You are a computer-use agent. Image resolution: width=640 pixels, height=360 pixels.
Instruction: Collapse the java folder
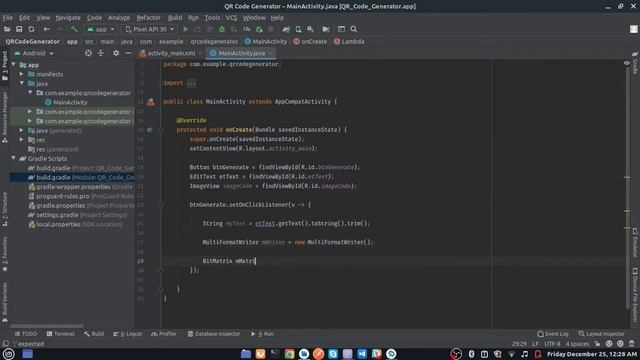coord(22,83)
